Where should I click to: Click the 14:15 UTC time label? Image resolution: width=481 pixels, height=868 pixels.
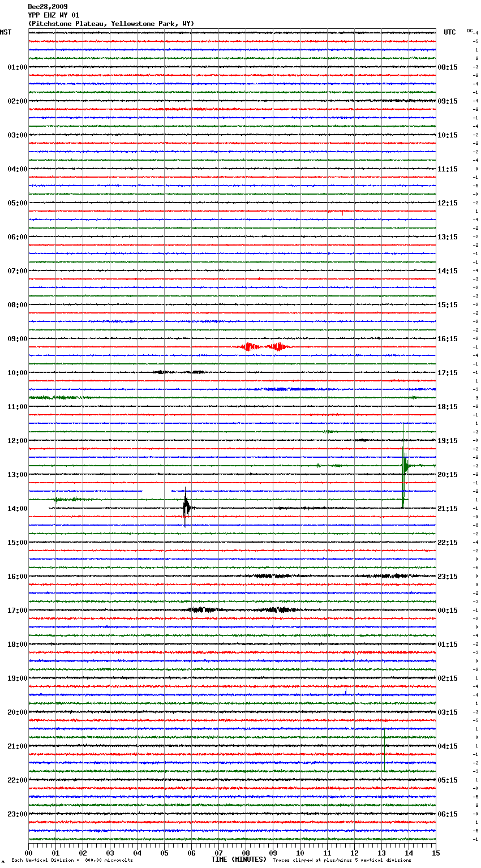448,271
